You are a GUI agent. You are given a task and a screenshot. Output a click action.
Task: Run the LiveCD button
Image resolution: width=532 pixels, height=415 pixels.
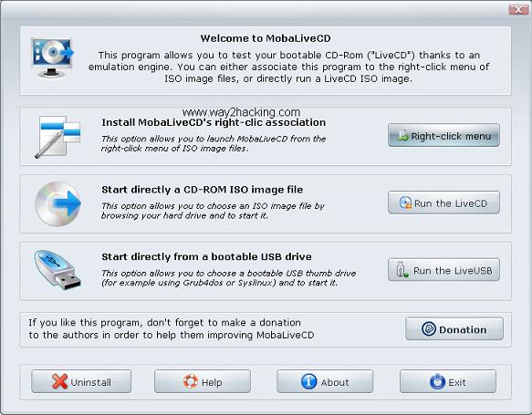[443, 202]
